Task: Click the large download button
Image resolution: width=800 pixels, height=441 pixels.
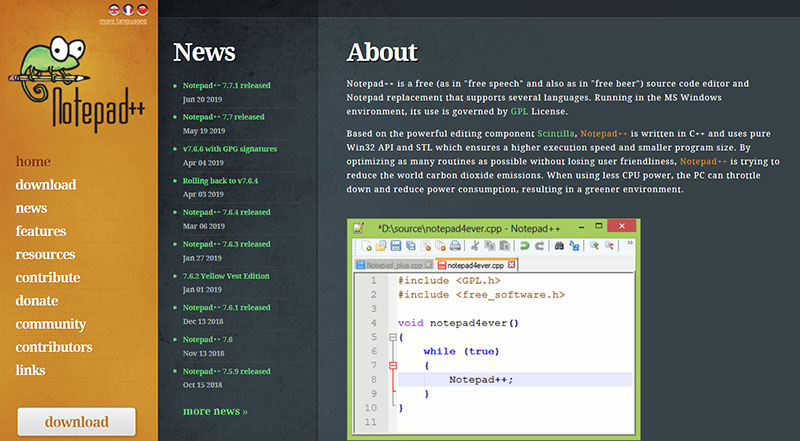Action: (x=77, y=422)
